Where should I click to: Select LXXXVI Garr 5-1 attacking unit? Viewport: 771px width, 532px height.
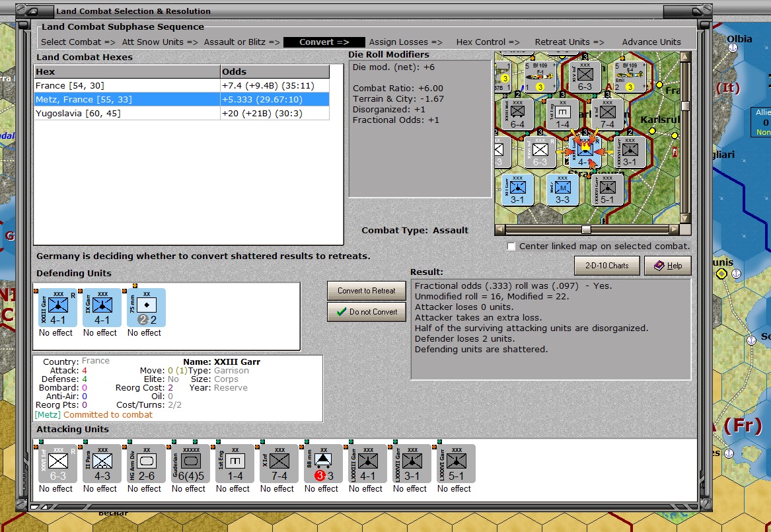456,464
